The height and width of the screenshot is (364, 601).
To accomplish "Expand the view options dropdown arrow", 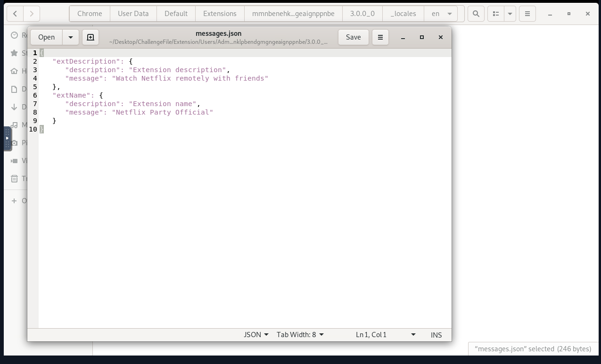I will tap(510, 14).
